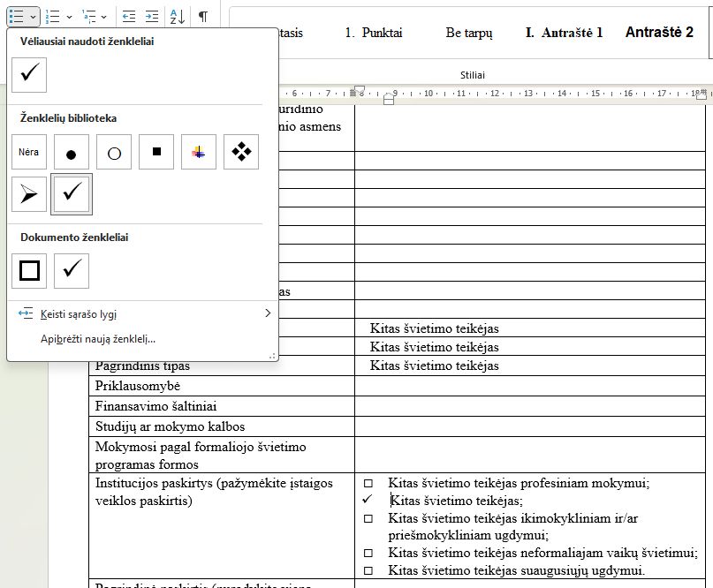Viewport: 713px width, 588px height.
Task: Apply the 'Antraštė 2' style
Action: click(x=659, y=33)
